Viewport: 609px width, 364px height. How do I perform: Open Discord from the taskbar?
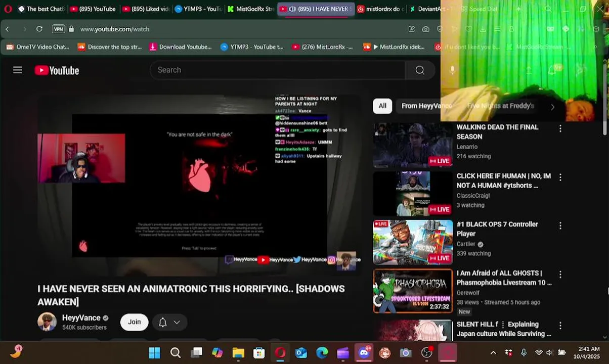pos(364,352)
